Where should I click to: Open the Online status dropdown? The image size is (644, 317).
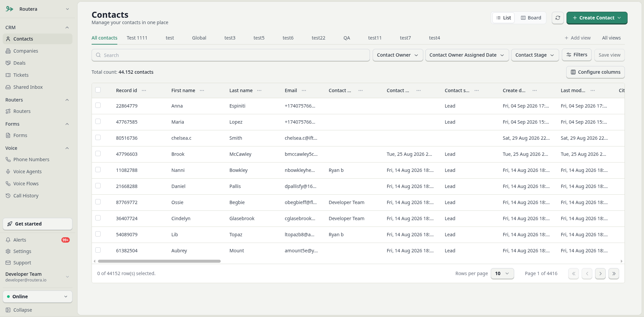point(38,297)
